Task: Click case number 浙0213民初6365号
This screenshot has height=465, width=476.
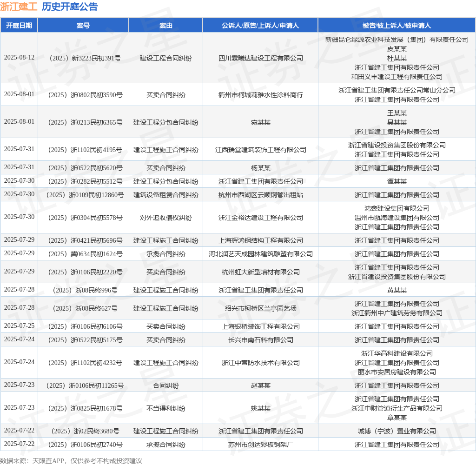Action: pyautogui.click(x=86, y=122)
